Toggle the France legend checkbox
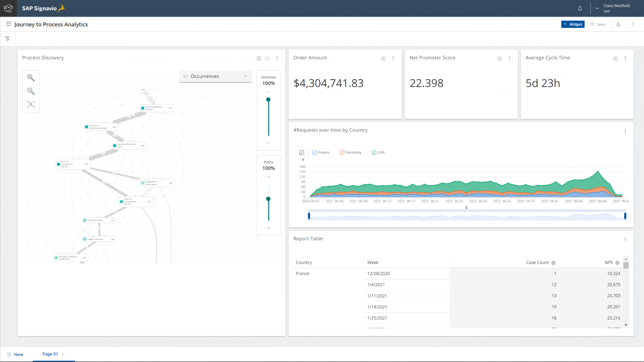 (x=314, y=152)
